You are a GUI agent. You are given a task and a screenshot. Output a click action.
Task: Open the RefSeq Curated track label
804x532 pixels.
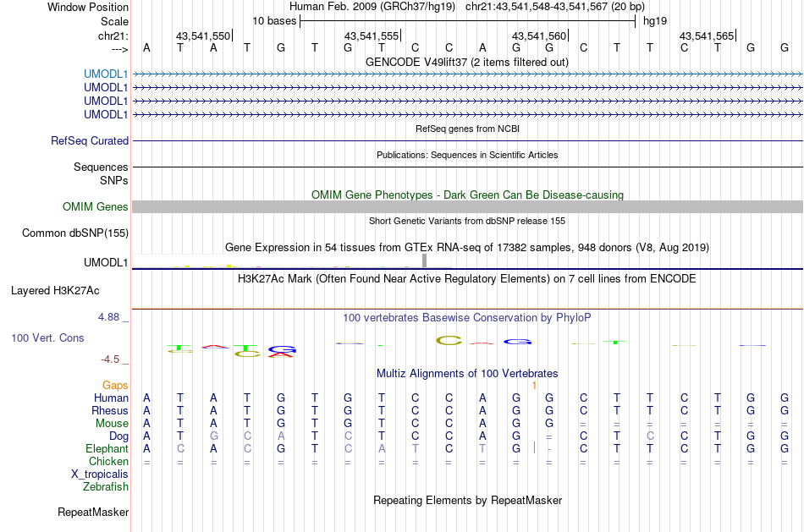[90, 140]
